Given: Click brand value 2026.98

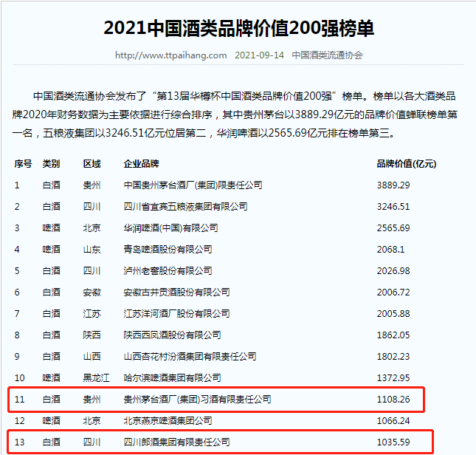Looking at the screenshot, I should point(393,270).
